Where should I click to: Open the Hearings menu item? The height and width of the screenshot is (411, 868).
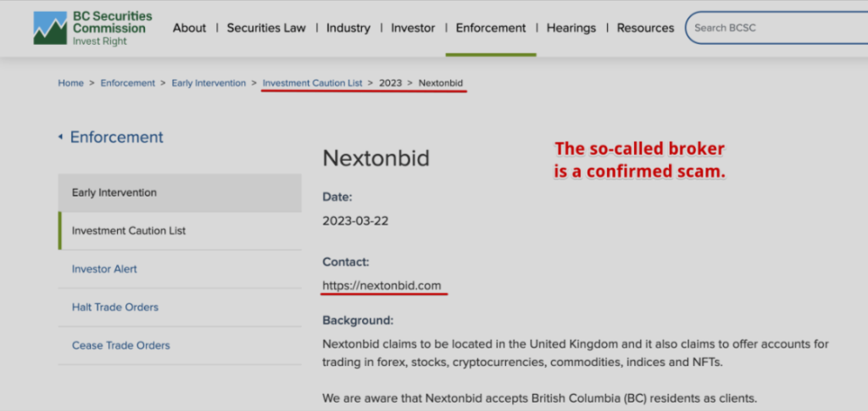571,28
